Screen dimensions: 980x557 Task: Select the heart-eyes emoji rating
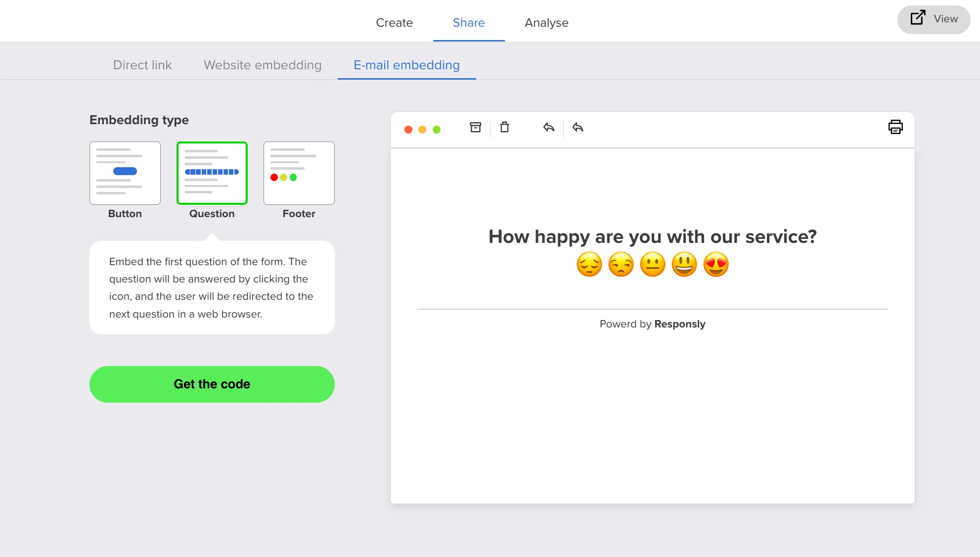click(x=716, y=264)
